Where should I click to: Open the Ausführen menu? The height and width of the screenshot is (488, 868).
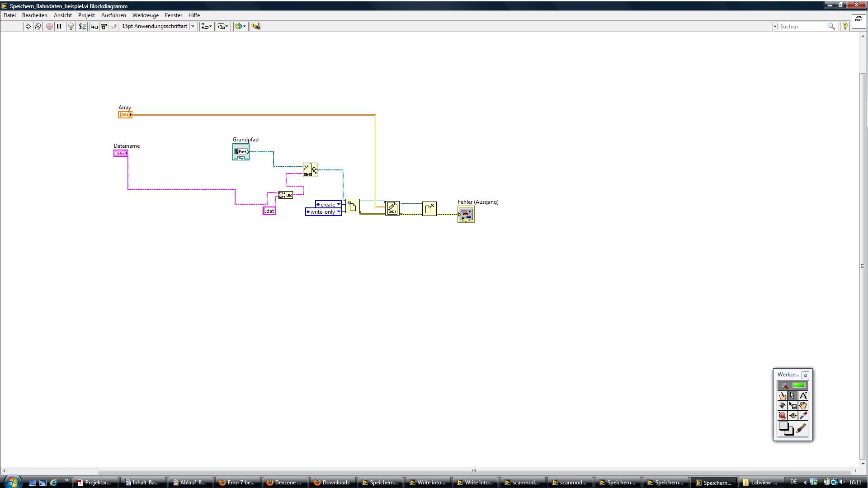click(x=113, y=15)
